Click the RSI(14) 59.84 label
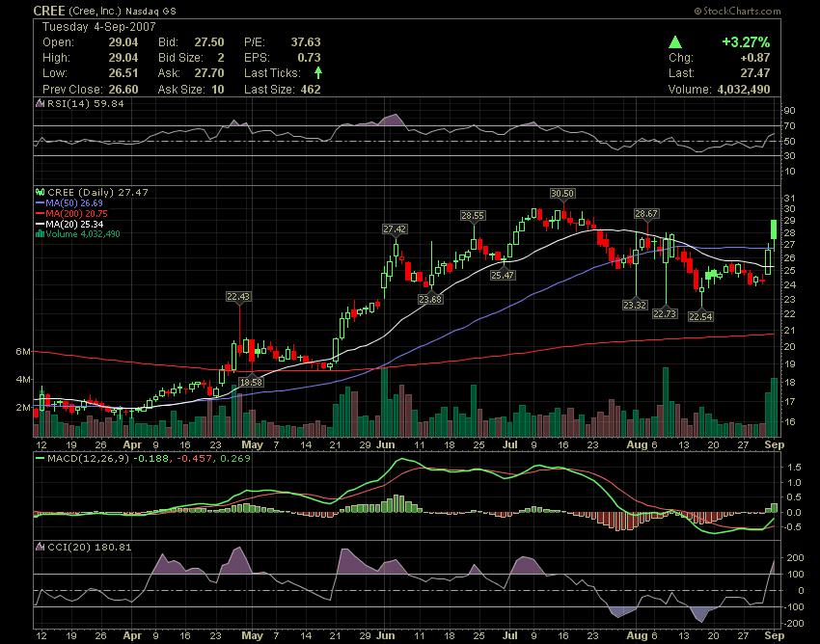820x644 pixels. click(x=86, y=103)
